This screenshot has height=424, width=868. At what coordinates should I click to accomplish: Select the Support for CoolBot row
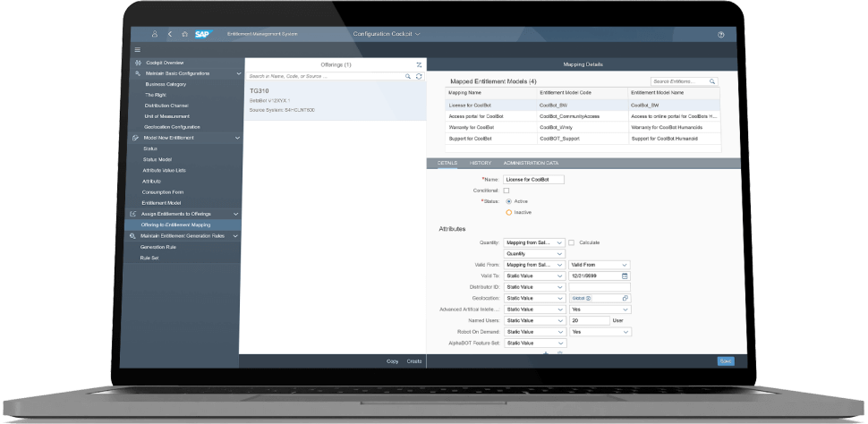click(x=583, y=139)
